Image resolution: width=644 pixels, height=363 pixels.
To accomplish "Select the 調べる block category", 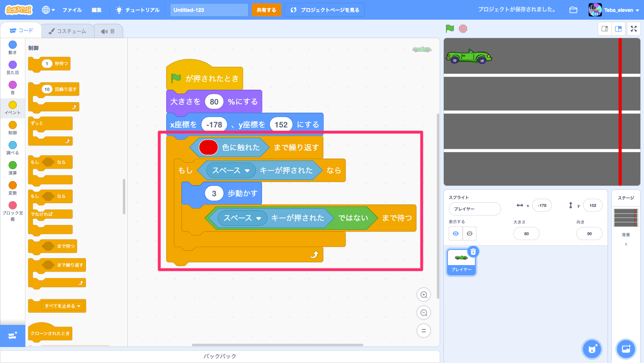I will 13,148.
